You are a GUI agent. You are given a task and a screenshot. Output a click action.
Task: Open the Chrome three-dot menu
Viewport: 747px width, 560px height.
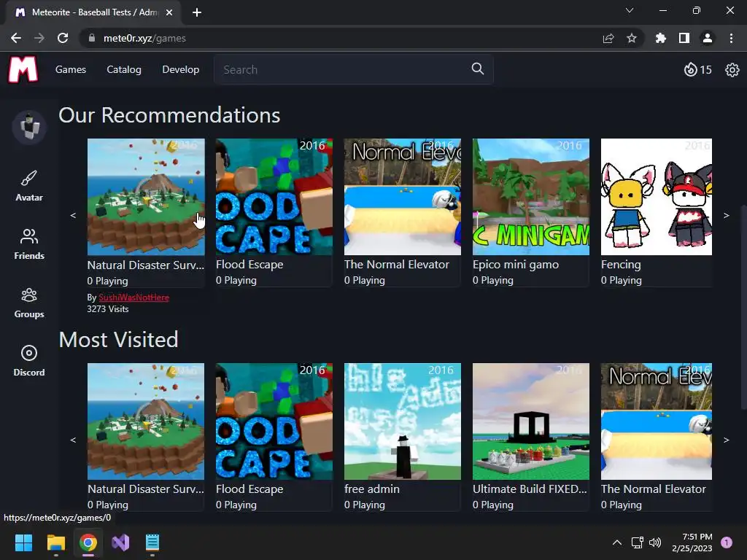[731, 38]
